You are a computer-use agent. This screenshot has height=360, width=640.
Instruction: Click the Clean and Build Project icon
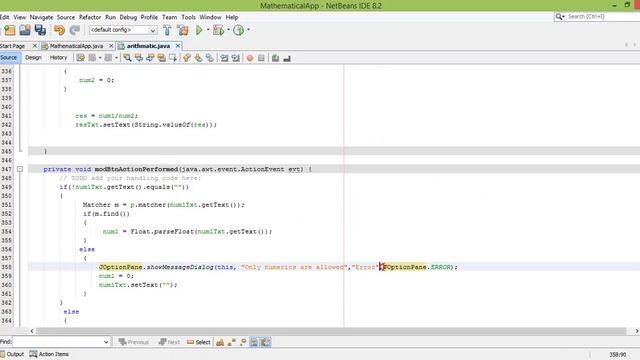coord(183,30)
